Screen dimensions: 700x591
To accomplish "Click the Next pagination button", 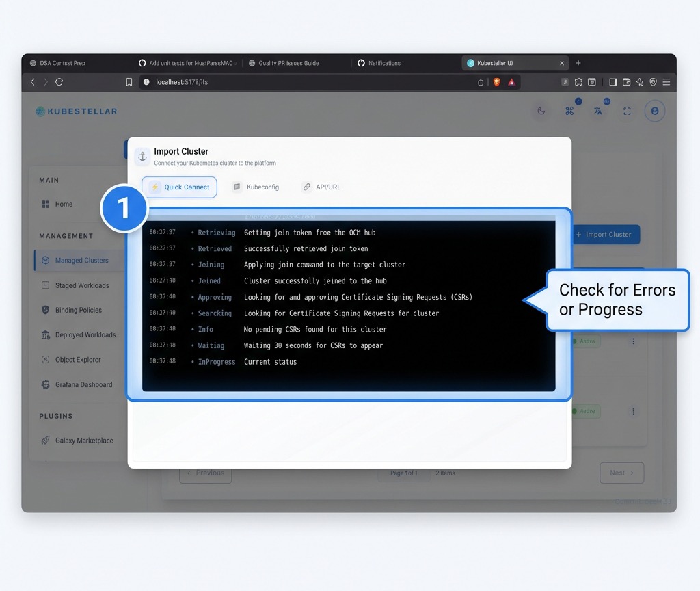I will click(x=621, y=473).
